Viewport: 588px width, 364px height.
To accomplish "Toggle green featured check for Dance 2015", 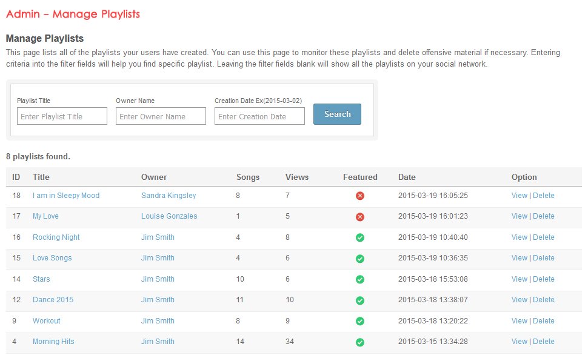I will (360, 300).
